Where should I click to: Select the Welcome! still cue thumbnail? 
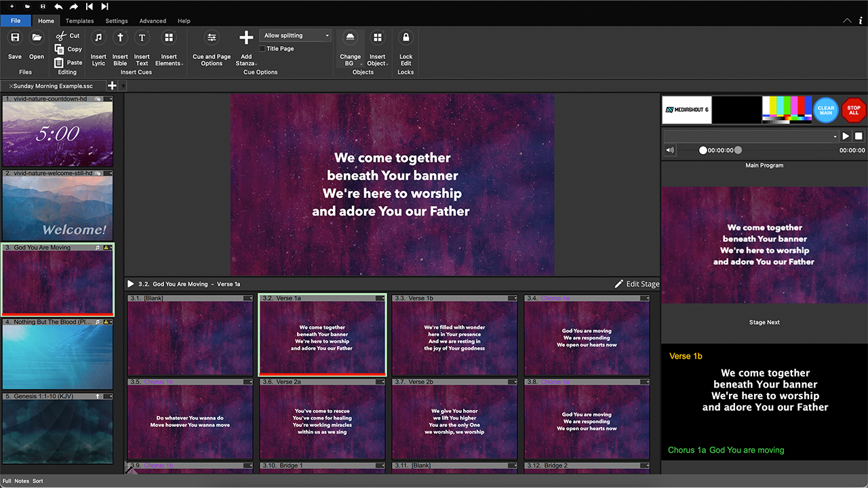click(x=58, y=205)
